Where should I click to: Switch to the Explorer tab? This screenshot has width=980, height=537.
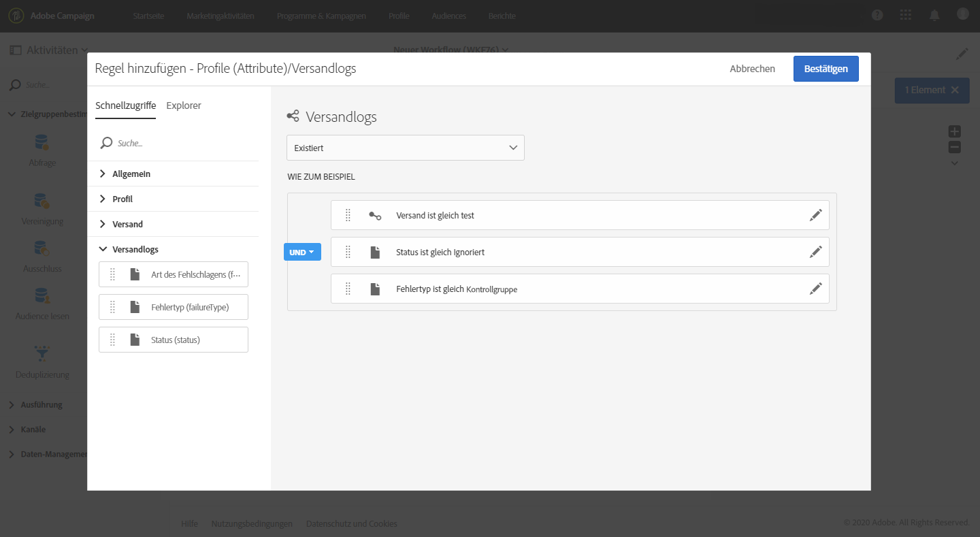[184, 105]
